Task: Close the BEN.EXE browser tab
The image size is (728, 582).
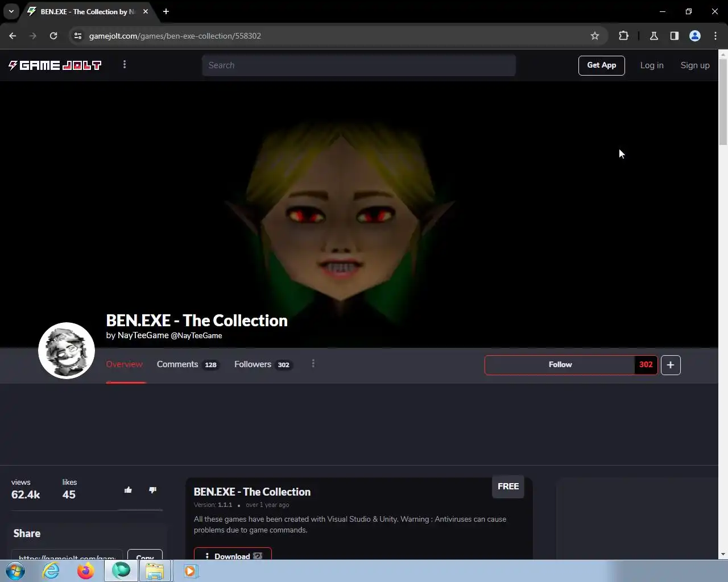Action: 146,11
